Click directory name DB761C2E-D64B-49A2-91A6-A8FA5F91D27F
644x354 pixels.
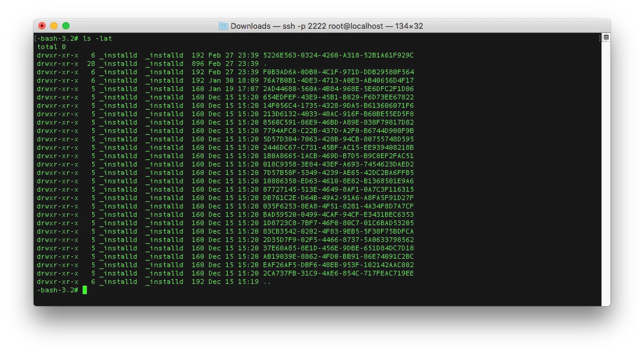(338, 198)
